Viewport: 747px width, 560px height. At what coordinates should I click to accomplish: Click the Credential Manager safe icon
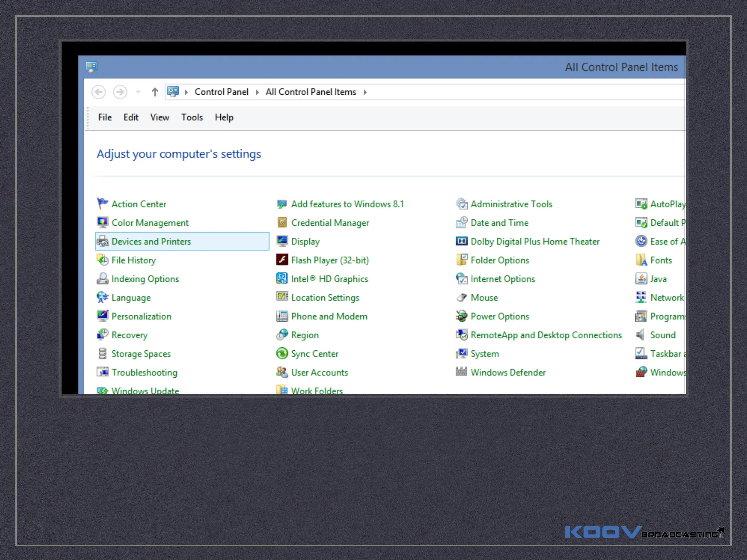tap(282, 222)
